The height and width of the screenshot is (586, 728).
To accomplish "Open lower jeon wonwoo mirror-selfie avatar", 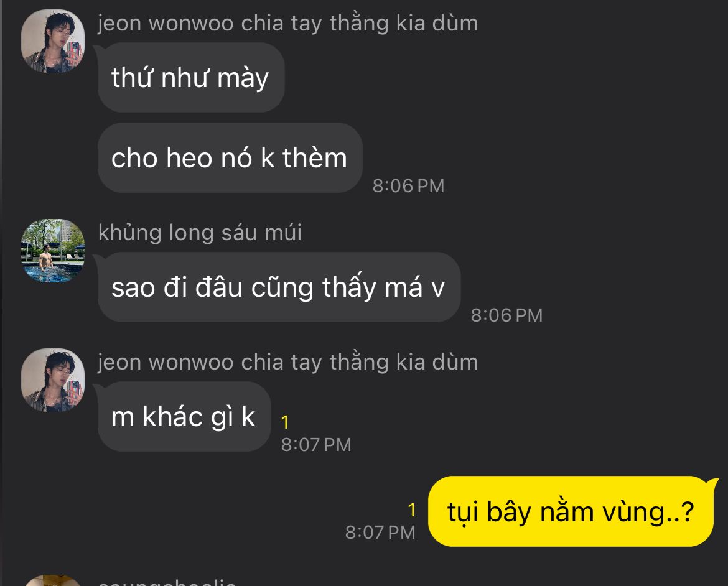I will (x=53, y=380).
